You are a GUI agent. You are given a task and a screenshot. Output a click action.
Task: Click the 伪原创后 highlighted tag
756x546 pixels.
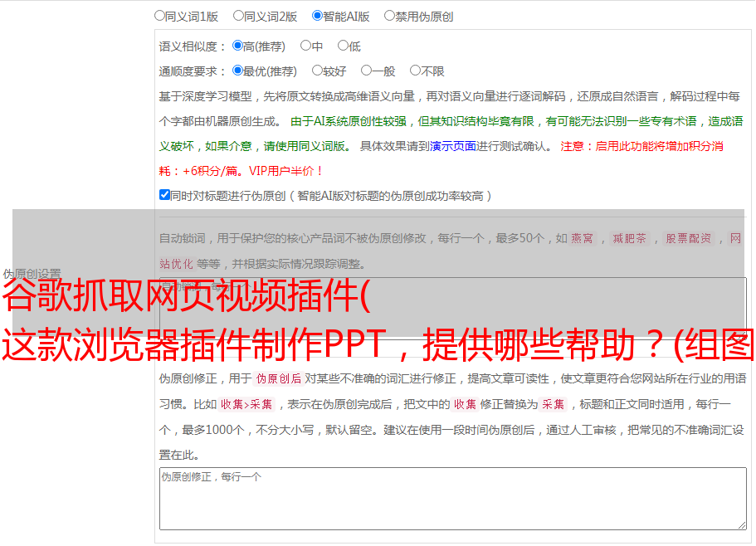(279, 378)
